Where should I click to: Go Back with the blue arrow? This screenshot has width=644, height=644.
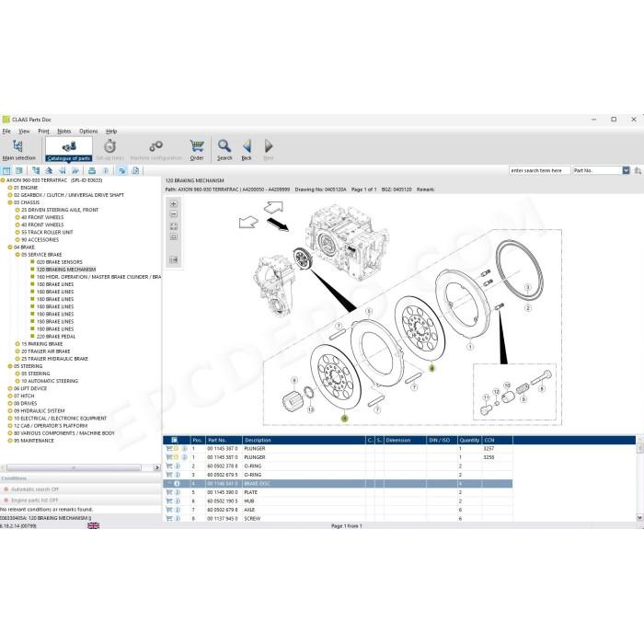[247, 150]
